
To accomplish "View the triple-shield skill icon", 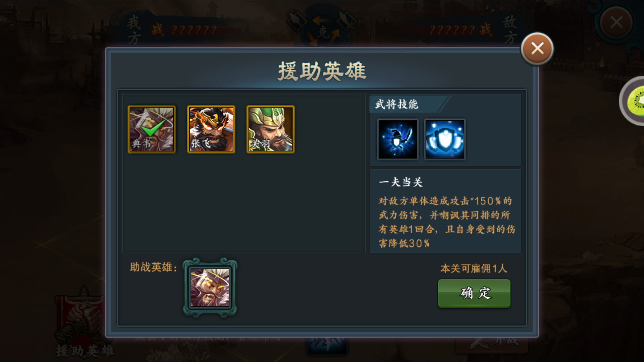I will [x=445, y=139].
